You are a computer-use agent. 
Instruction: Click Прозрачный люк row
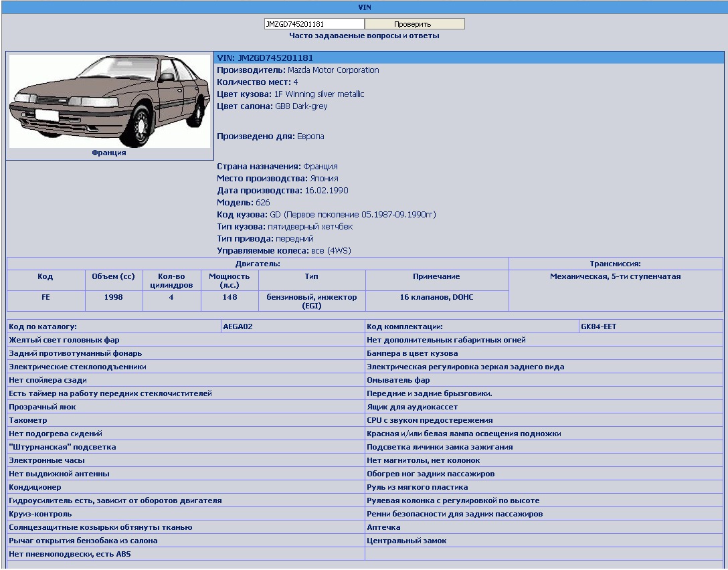[186, 407]
